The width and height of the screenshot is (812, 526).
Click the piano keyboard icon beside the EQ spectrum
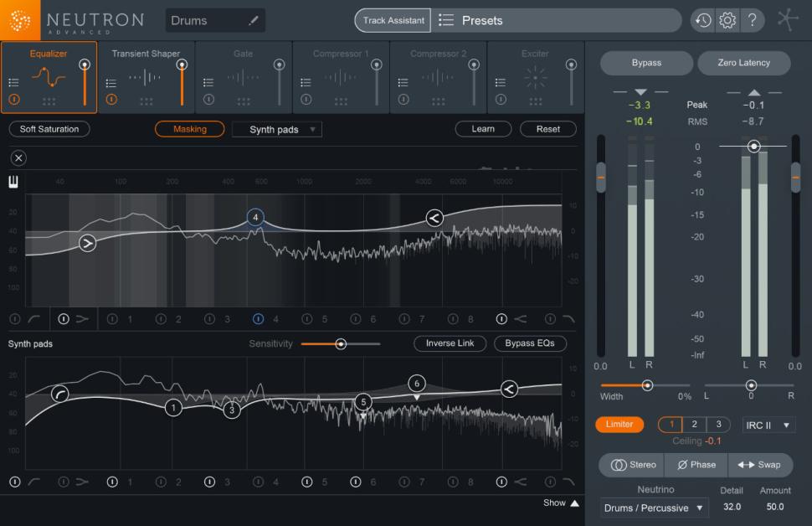pyautogui.click(x=13, y=180)
